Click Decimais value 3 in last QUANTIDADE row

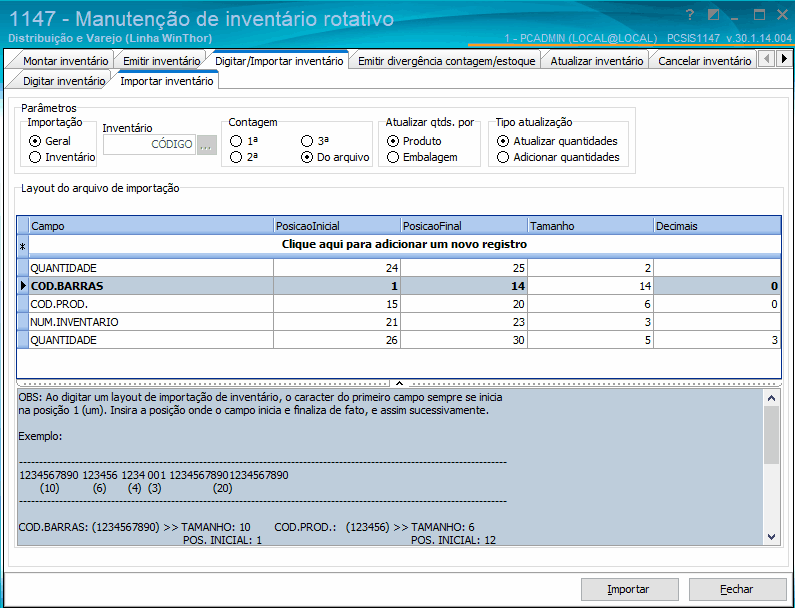click(x=717, y=340)
